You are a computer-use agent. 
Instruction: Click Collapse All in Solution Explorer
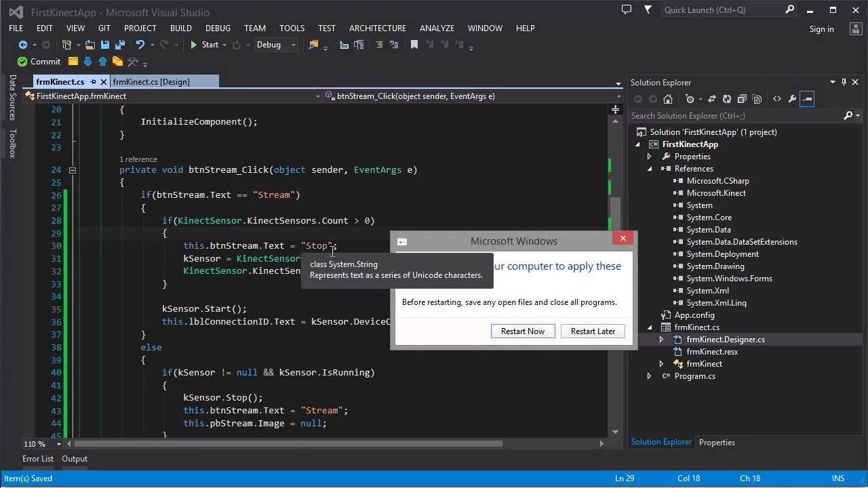(742, 99)
